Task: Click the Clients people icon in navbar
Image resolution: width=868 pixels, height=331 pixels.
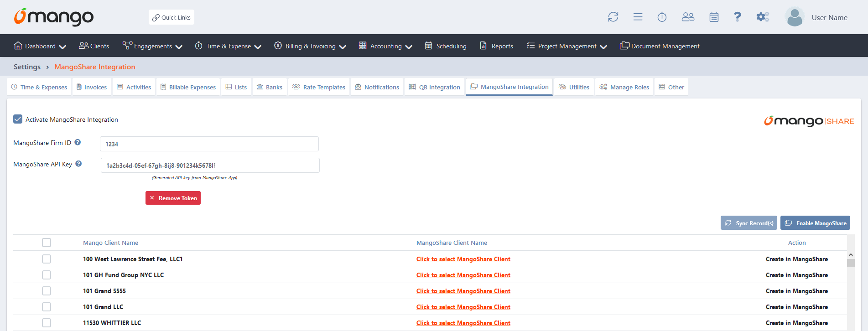Action: (x=83, y=46)
